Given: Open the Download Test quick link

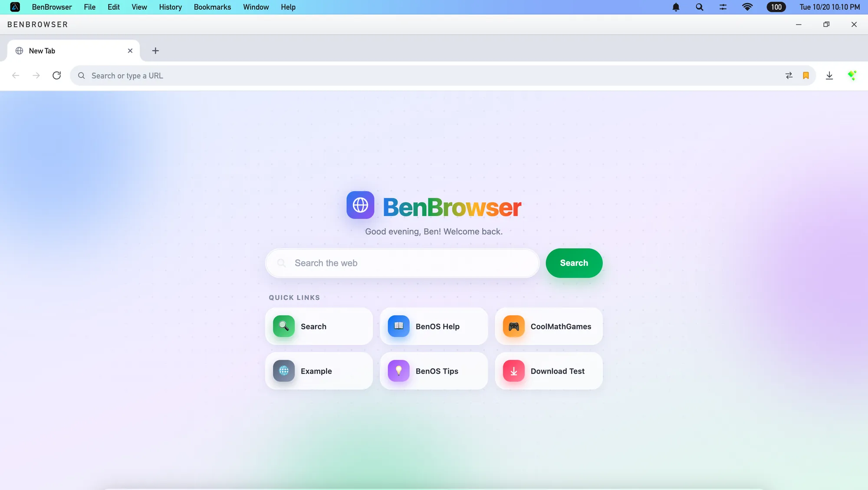Looking at the screenshot, I should click(x=549, y=371).
